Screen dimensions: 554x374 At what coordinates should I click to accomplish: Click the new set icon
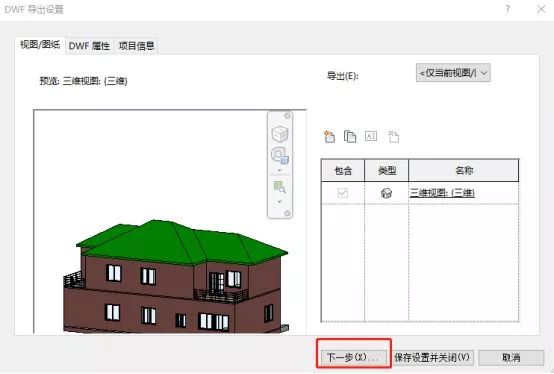pos(329,136)
